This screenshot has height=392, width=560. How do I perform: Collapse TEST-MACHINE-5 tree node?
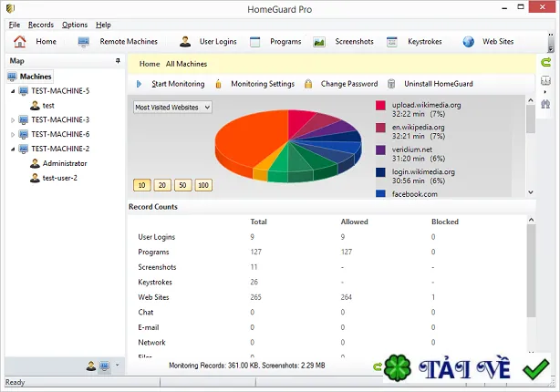click(13, 91)
